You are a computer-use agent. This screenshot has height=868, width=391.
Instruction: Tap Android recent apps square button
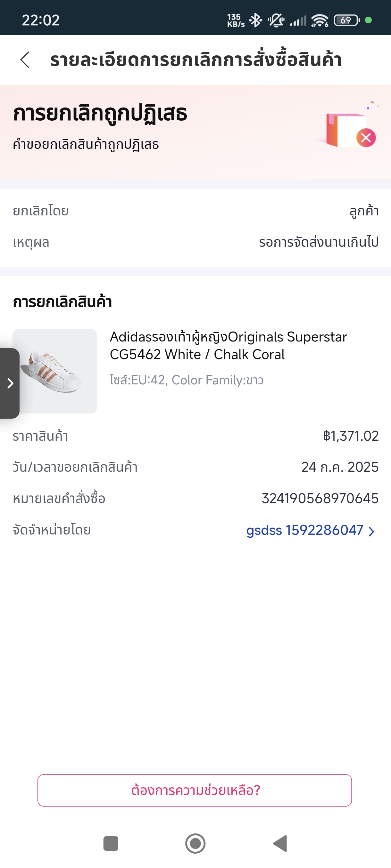[x=111, y=843]
